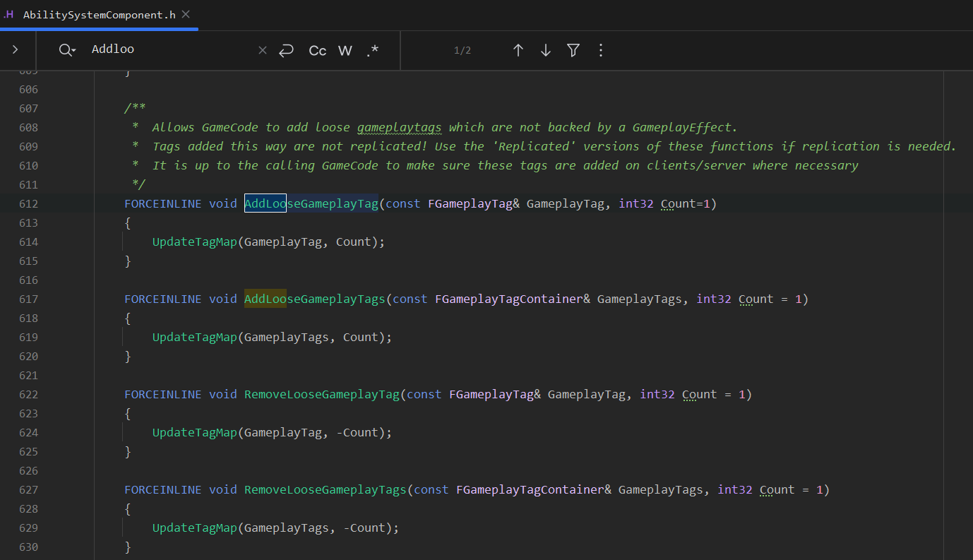Click line number 622 in gutter
The width and height of the screenshot is (973, 560).
coord(28,394)
